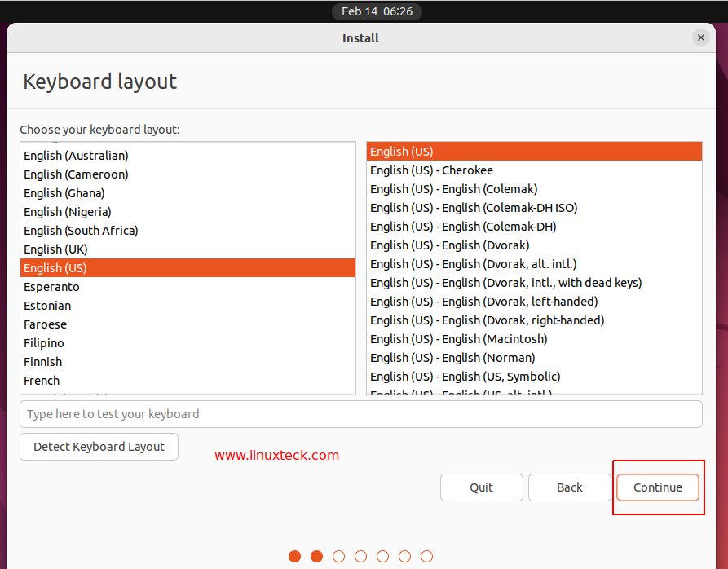Select English (US) - Cherokee variant
728x569 pixels.
pos(431,170)
